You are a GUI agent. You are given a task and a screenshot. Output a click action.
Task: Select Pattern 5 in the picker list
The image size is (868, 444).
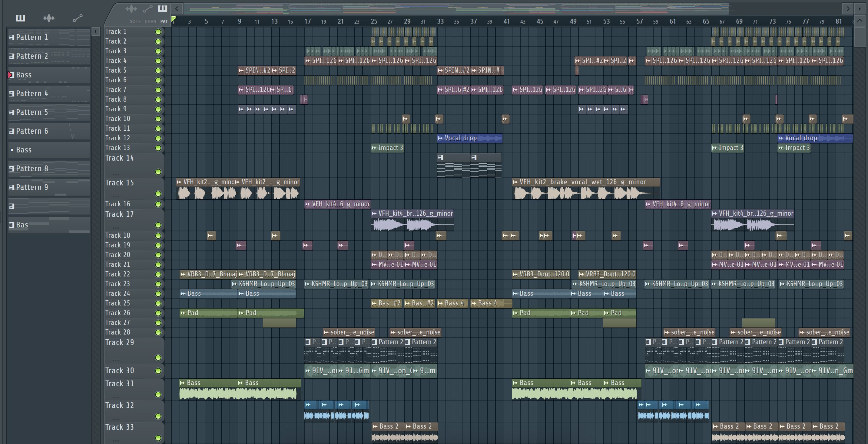coord(32,113)
